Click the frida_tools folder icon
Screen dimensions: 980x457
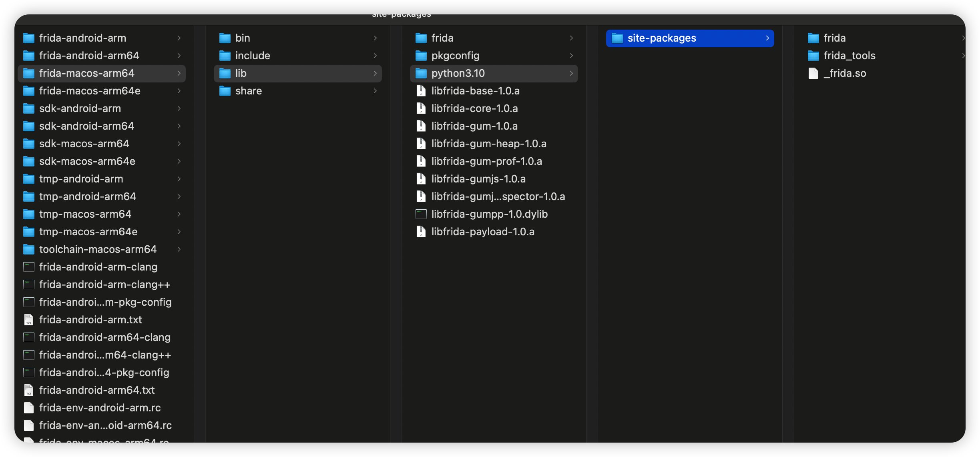point(813,56)
